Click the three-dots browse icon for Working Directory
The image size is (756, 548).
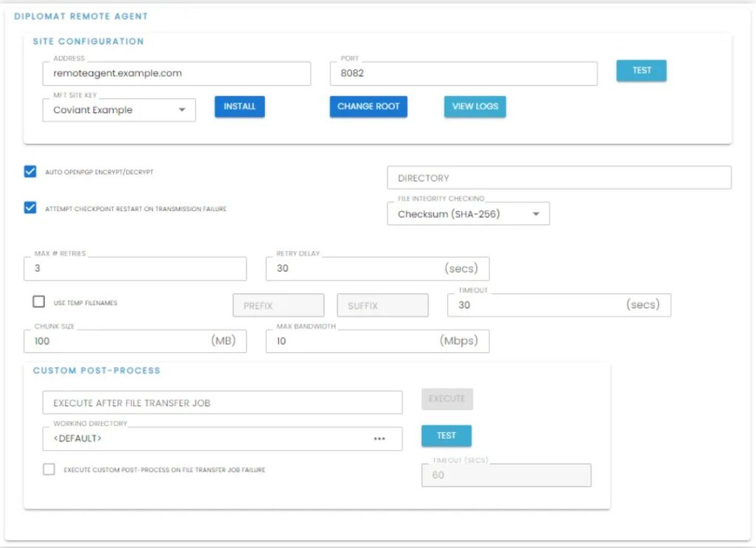click(x=379, y=439)
